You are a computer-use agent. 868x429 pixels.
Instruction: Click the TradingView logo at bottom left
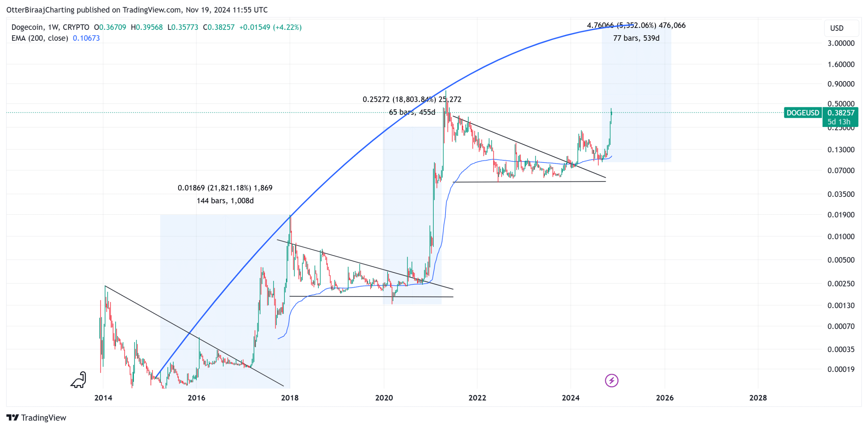pyautogui.click(x=36, y=417)
